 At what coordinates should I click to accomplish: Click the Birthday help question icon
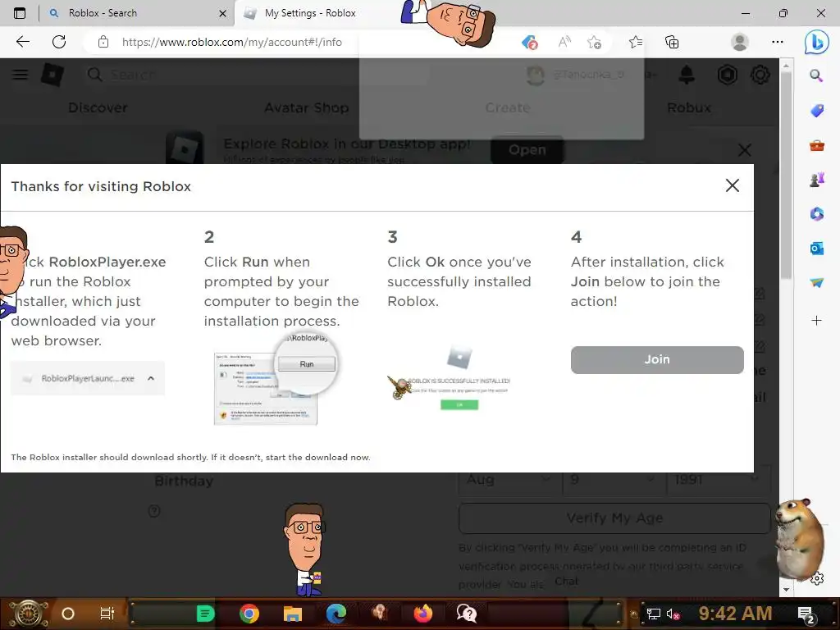154,511
